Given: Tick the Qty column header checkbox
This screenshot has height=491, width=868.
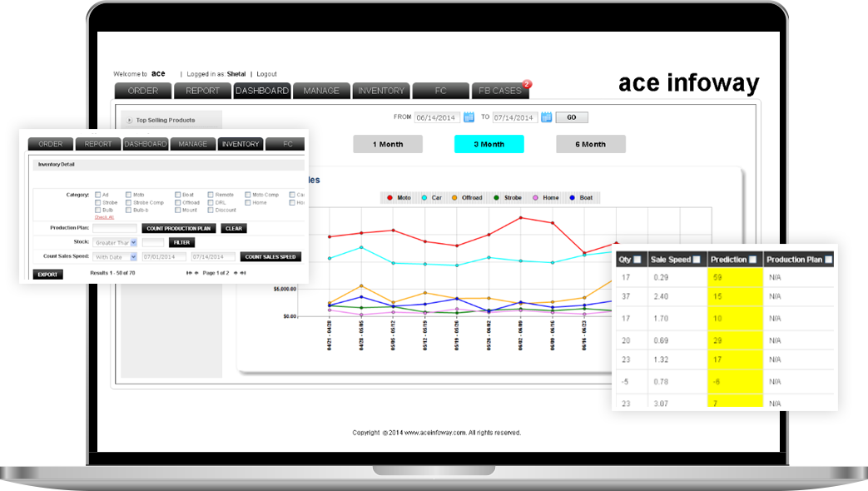Looking at the screenshot, I should click(x=637, y=260).
